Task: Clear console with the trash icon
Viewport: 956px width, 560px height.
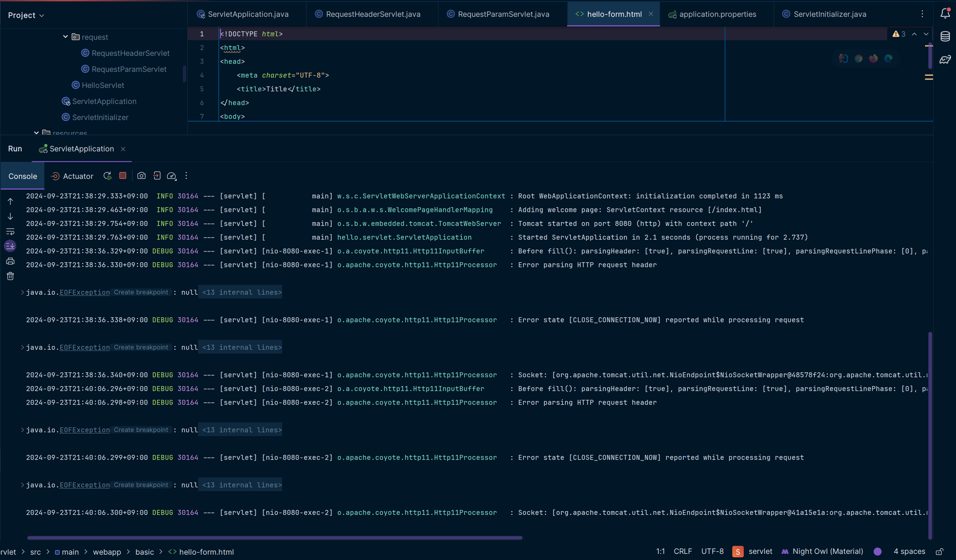Action: pos(10,276)
